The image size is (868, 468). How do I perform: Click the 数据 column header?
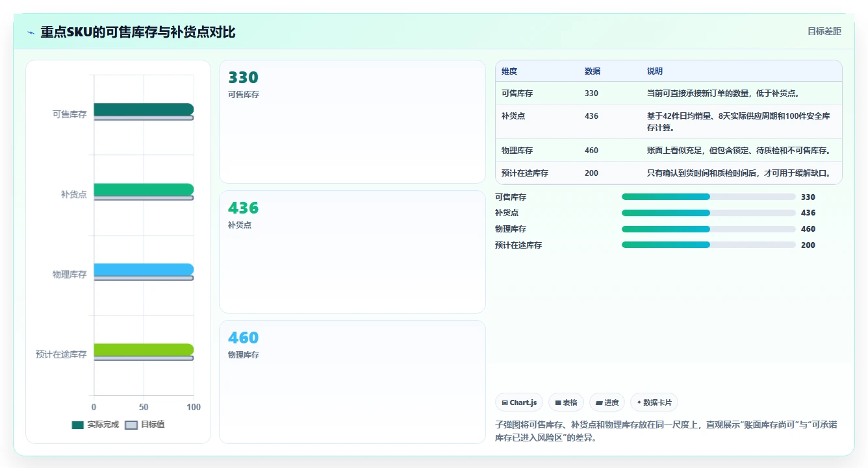(x=593, y=71)
